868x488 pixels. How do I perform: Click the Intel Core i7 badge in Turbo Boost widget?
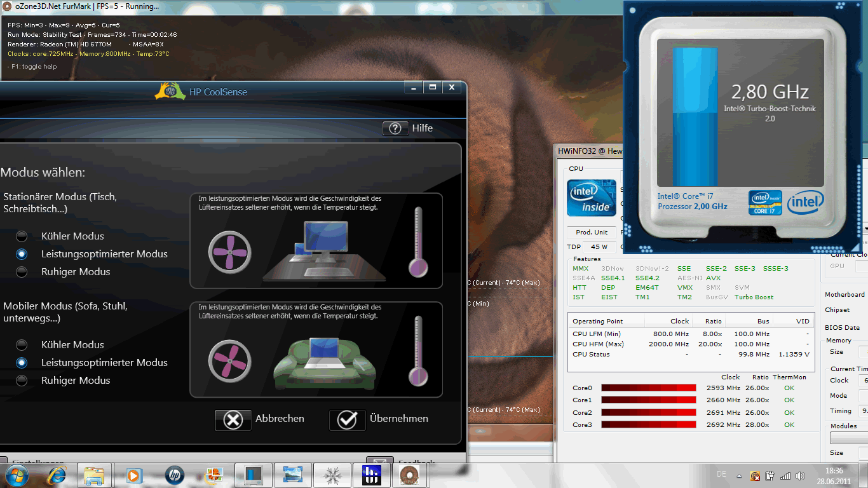click(x=765, y=203)
